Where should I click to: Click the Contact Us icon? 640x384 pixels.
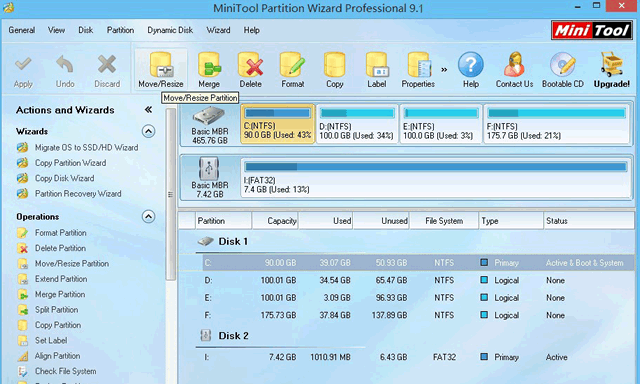coord(514,64)
